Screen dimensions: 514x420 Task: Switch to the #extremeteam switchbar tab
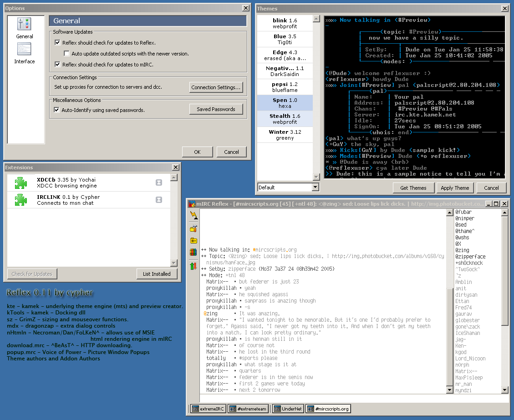(x=248, y=409)
